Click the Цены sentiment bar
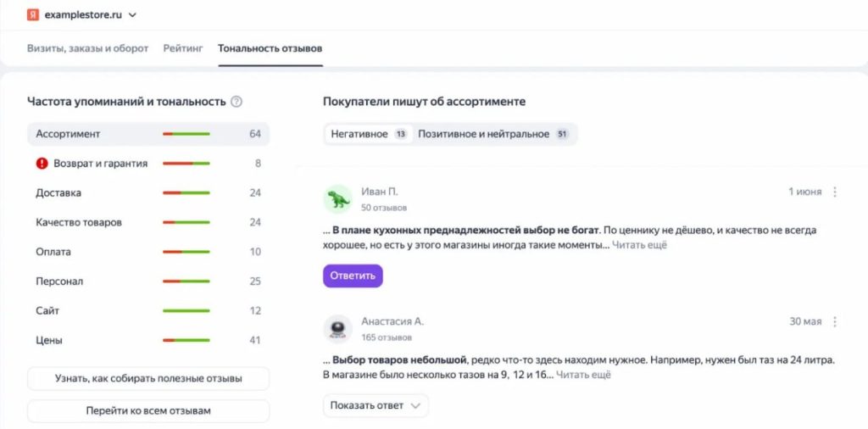This screenshot has width=868, height=429. click(x=186, y=341)
